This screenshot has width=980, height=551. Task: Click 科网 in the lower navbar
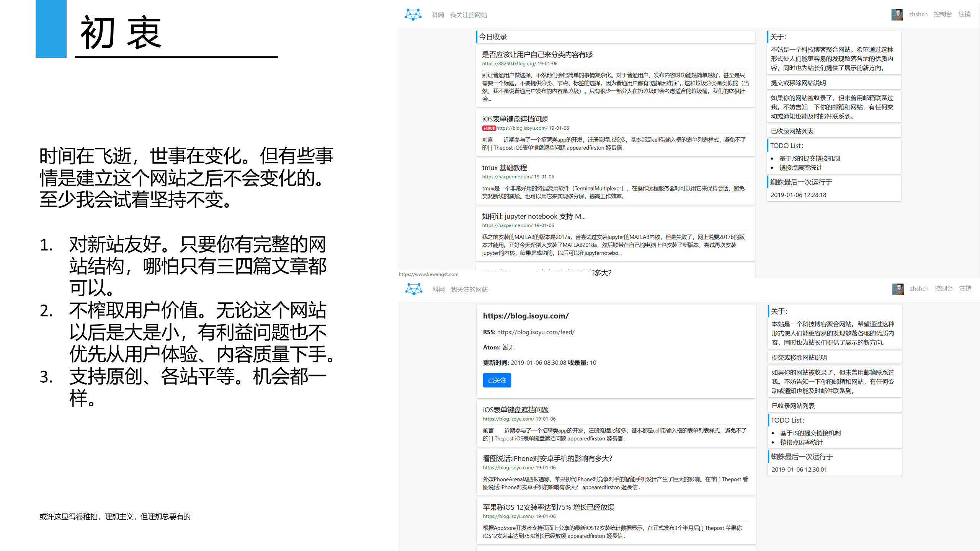tap(438, 289)
